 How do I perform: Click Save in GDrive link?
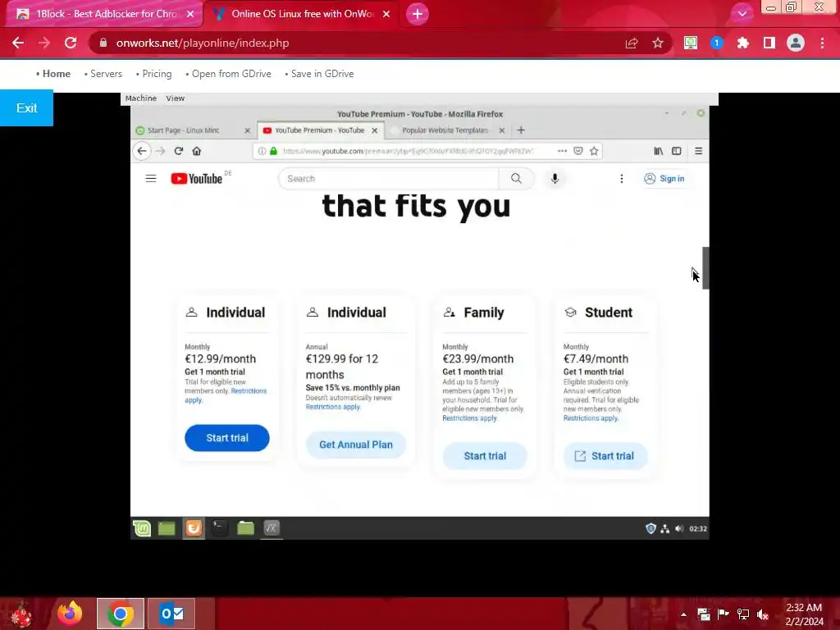(x=322, y=74)
